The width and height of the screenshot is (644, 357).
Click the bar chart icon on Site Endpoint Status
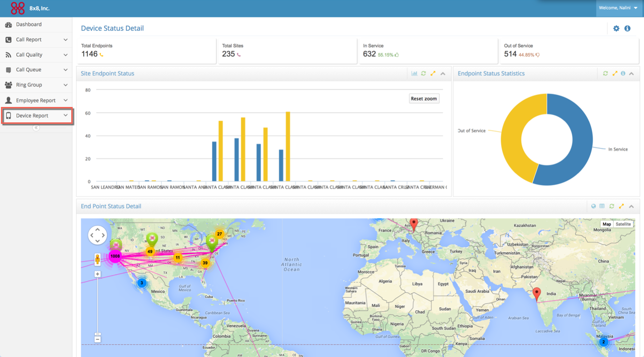414,73
